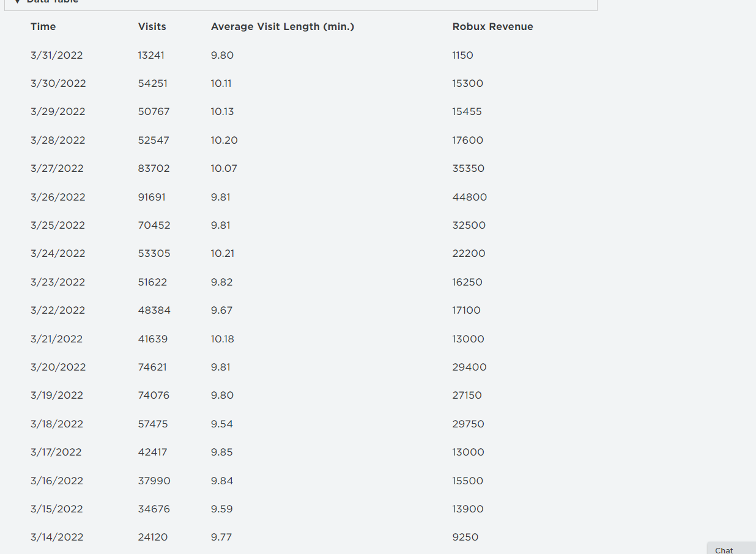
Task: Click the 3/20/2022 date cell
Action: [58, 367]
